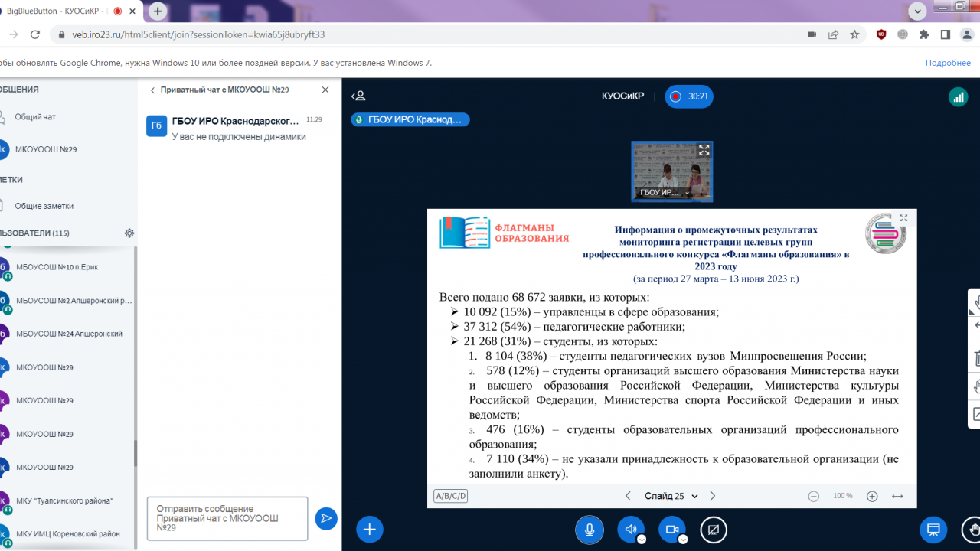
Task: Mute the microphone button
Action: pyautogui.click(x=590, y=530)
